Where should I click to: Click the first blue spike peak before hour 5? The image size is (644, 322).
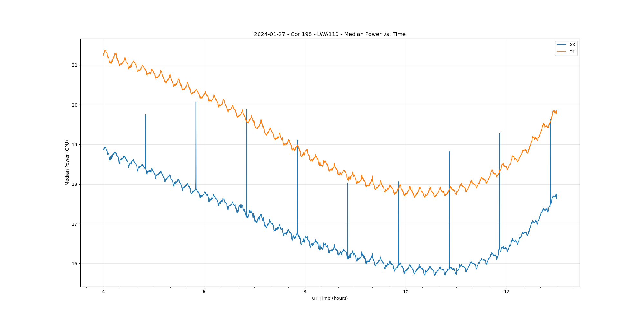145,115
